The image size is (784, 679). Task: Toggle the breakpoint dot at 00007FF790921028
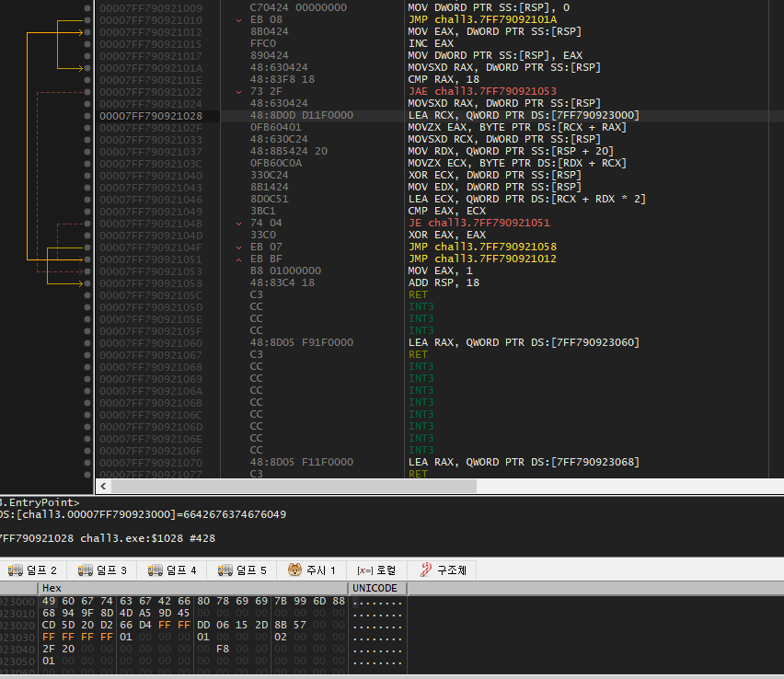coord(87,115)
